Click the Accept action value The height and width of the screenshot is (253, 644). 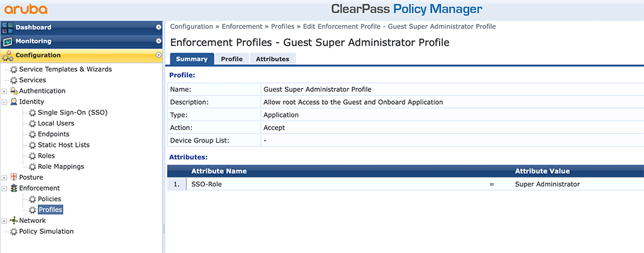click(x=274, y=127)
